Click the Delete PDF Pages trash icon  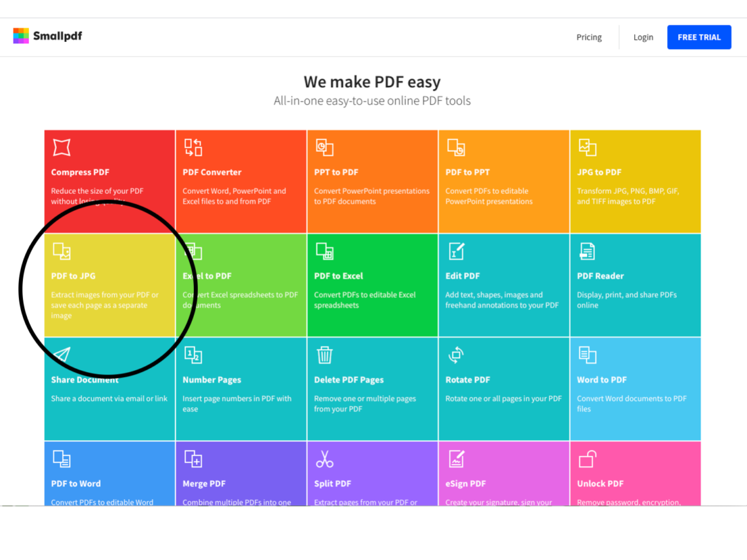pyautogui.click(x=325, y=355)
